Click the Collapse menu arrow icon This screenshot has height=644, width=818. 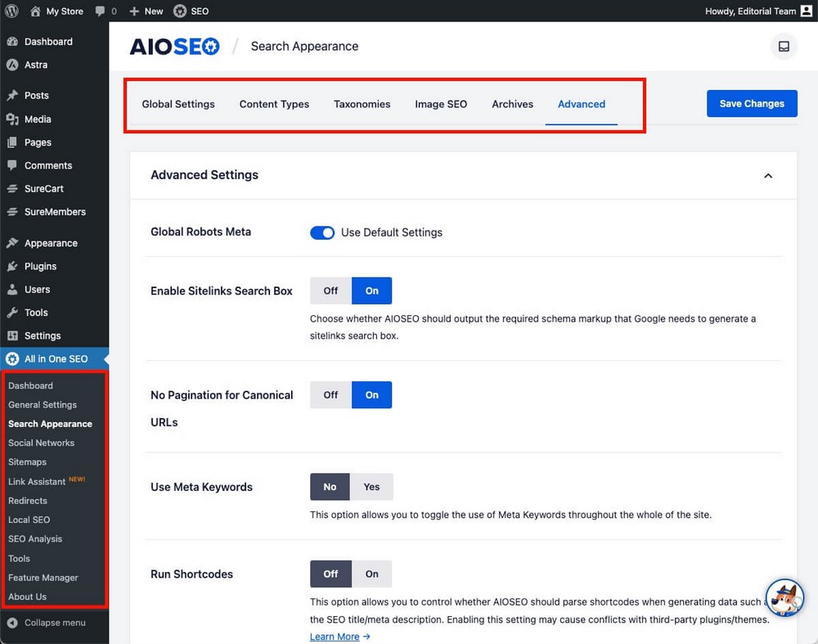pyautogui.click(x=12, y=623)
